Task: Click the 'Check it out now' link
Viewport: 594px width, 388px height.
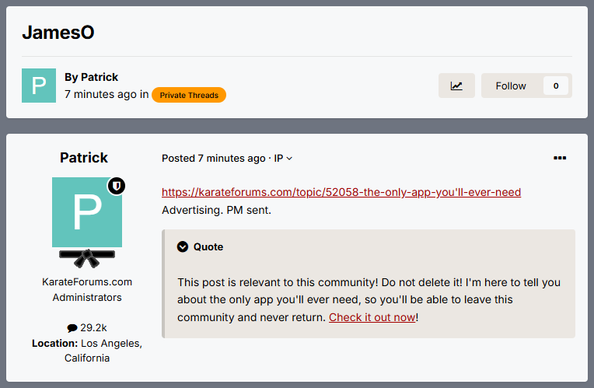Action: (x=372, y=317)
